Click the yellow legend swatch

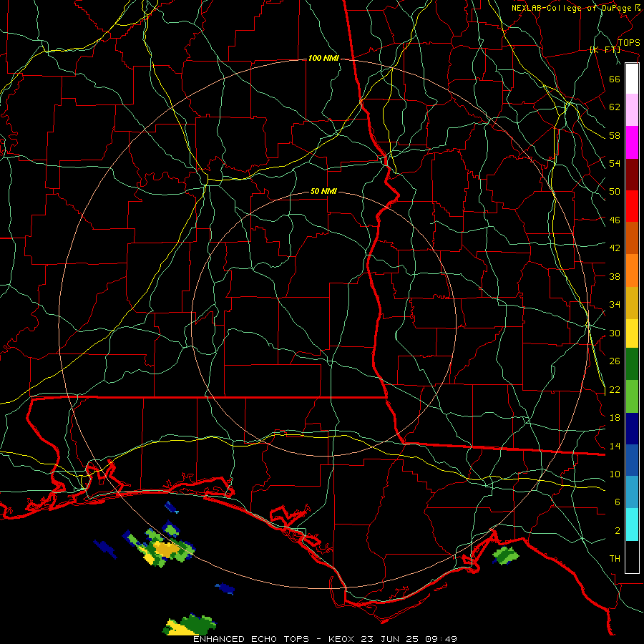pyautogui.click(x=632, y=333)
